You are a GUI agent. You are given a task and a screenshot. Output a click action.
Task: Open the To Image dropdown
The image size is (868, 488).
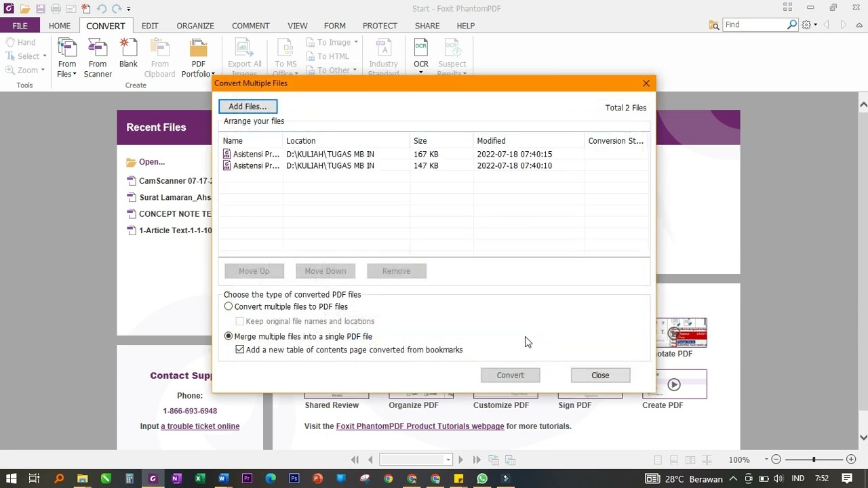pos(355,42)
